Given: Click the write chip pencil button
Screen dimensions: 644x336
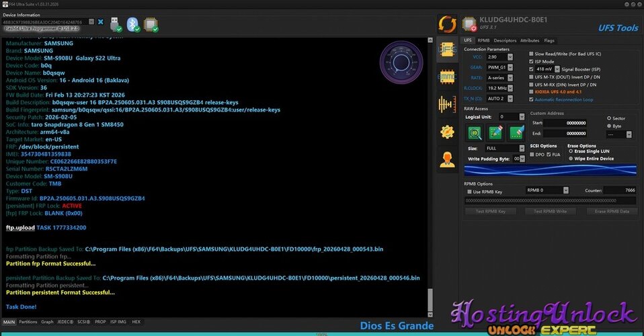Looking at the screenshot, I should [x=495, y=132].
